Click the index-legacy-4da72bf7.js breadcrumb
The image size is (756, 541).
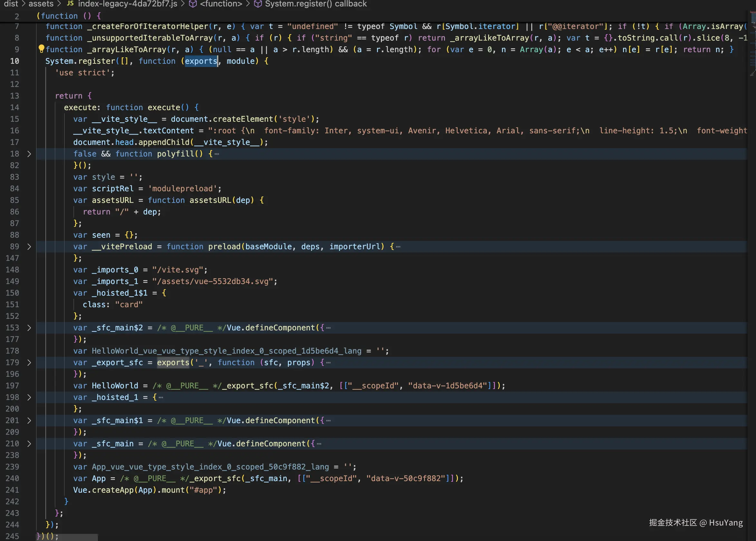tap(128, 4)
